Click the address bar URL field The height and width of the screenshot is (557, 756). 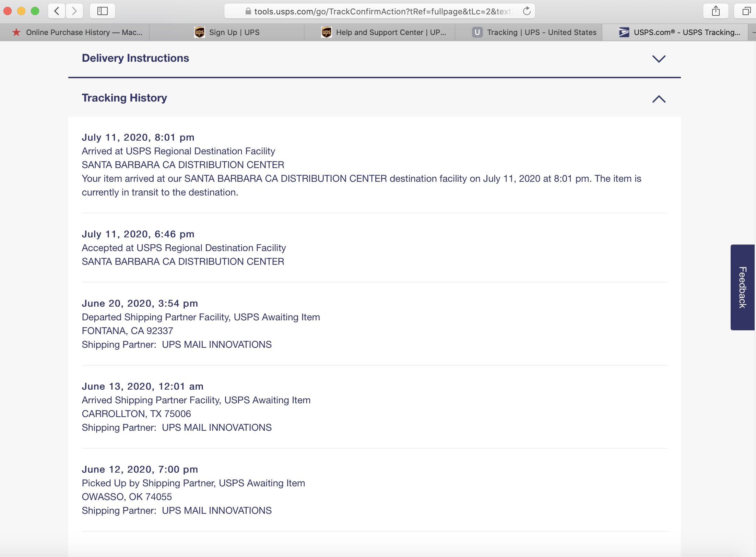[379, 11]
